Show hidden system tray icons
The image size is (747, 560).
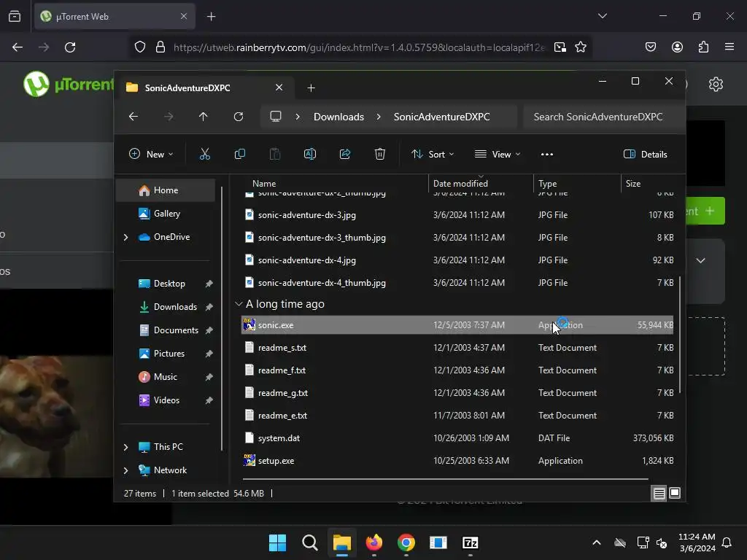[x=597, y=542]
